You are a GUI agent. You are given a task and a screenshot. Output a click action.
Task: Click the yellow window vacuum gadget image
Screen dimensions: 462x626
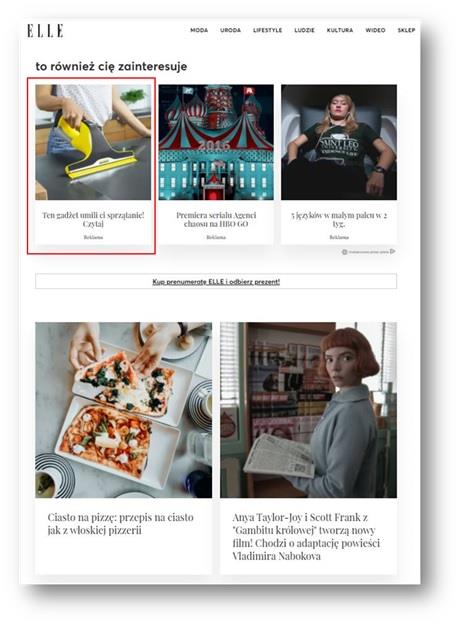[x=93, y=142]
